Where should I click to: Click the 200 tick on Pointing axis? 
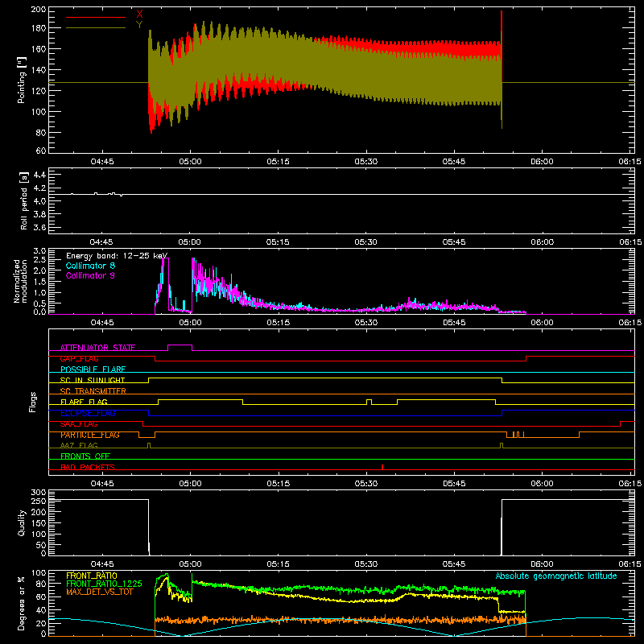click(x=39, y=10)
